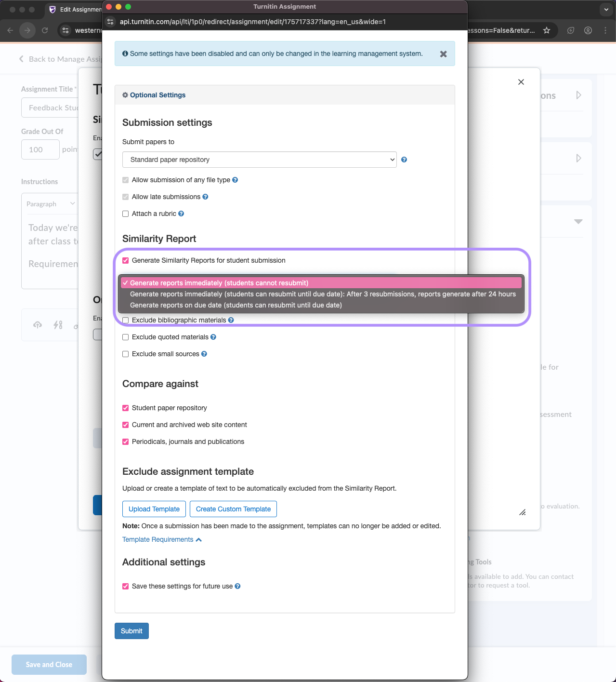The width and height of the screenshot is (616, 682).
Task: Click the browser reload icon
Action: tap(45, 30)
